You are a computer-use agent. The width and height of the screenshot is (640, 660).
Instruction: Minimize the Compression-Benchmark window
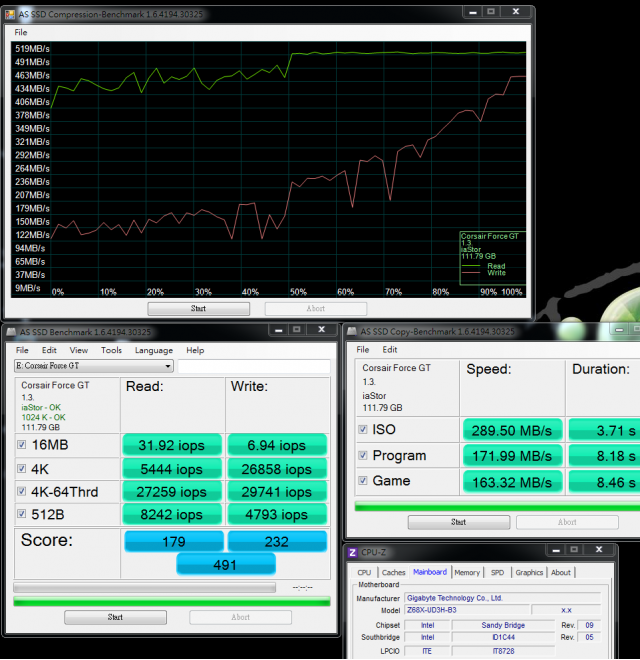click(x=473, y=12)
